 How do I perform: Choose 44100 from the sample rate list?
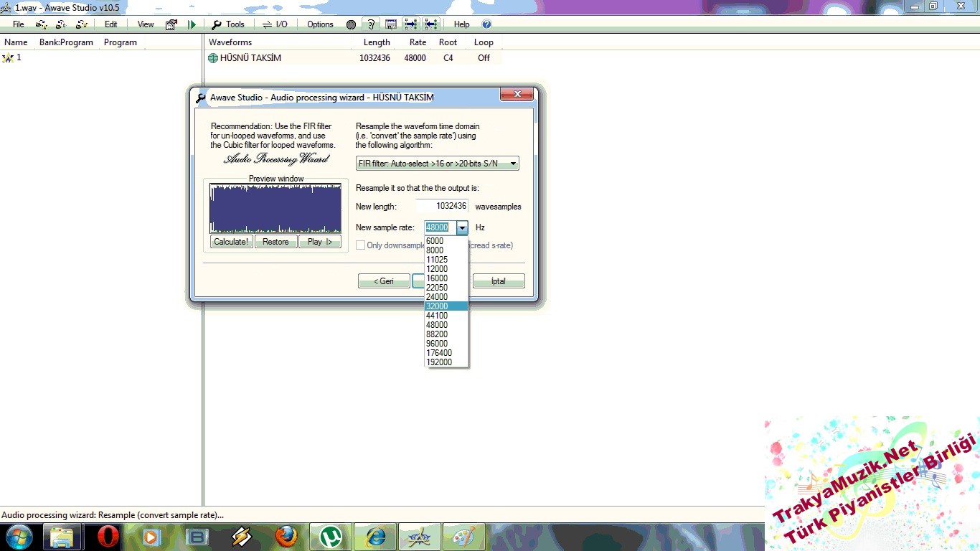click(437, 316)
